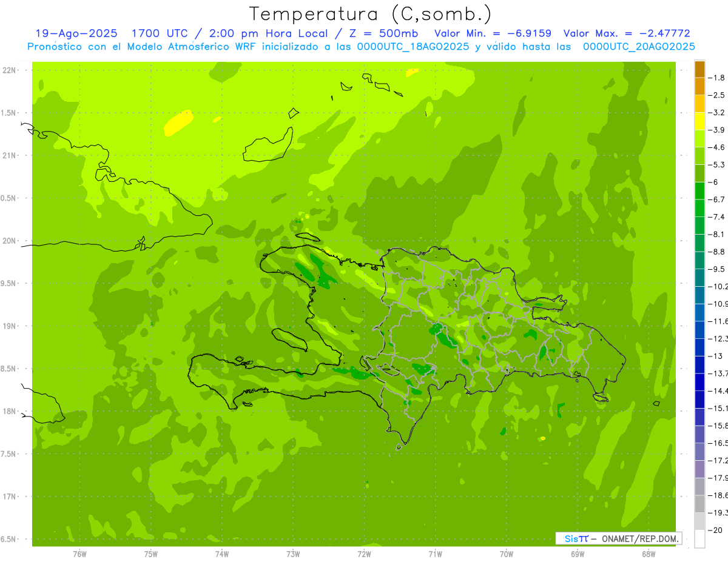Click the "Valor Min. = -6.9159" text
728x562 pixels.
point(493,33)
